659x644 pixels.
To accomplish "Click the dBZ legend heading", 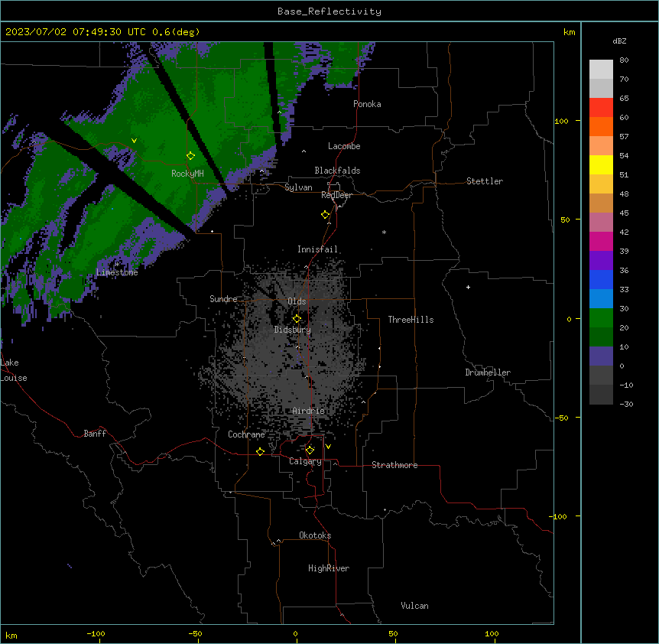I will coord(619,41).
